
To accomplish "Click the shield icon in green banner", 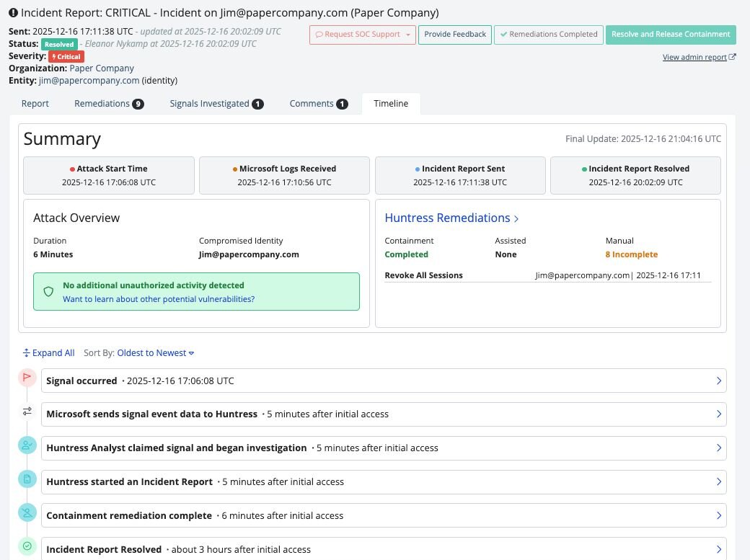I will [48, 292].
